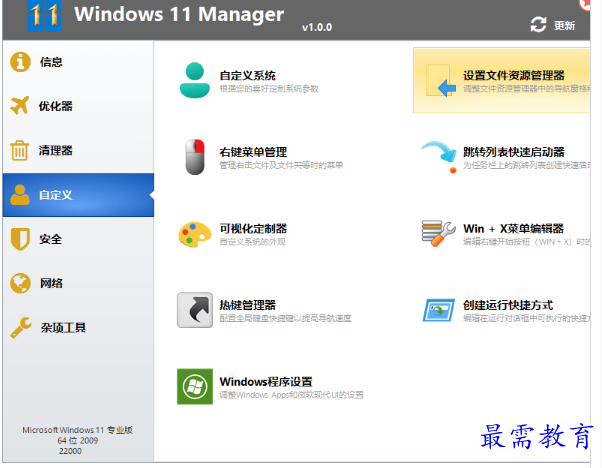This screenshot has height=468, width=602.
Task: Open the 信息 sidebar tab
Action: (x=78, y=62)
